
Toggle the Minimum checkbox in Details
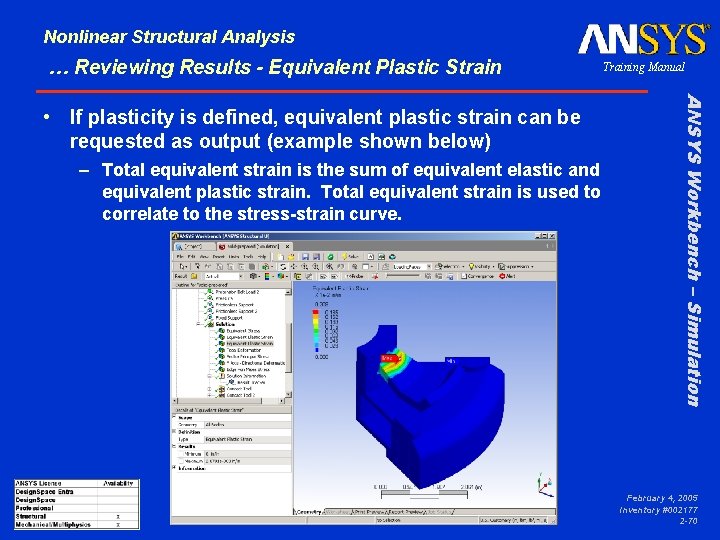tap(181, 454)
